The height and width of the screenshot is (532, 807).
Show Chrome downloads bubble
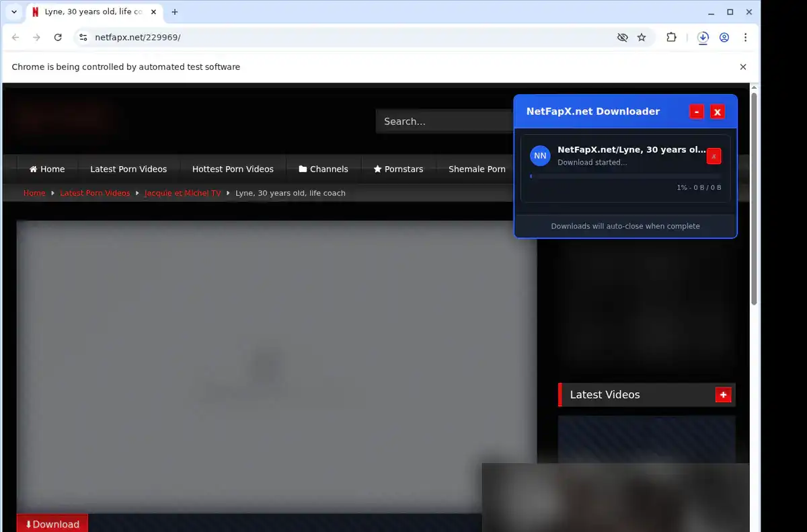[x=703, y=38]
